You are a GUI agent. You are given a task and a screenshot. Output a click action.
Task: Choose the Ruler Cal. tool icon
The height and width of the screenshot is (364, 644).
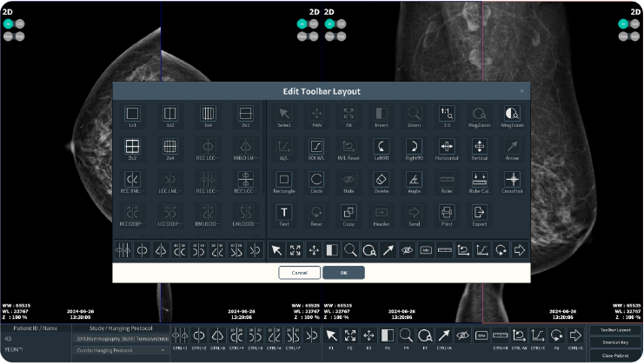[479, 180]
